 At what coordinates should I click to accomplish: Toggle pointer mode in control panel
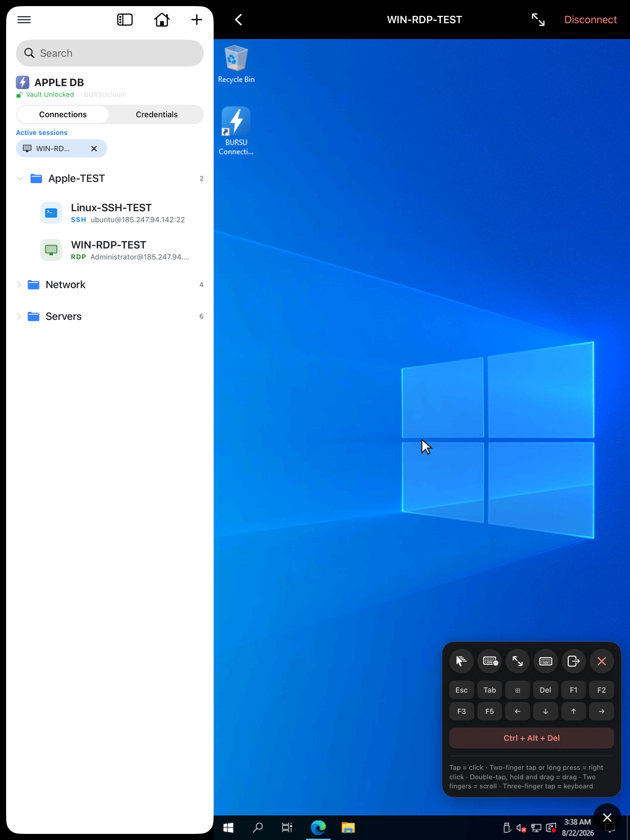(x=461, y=661)
